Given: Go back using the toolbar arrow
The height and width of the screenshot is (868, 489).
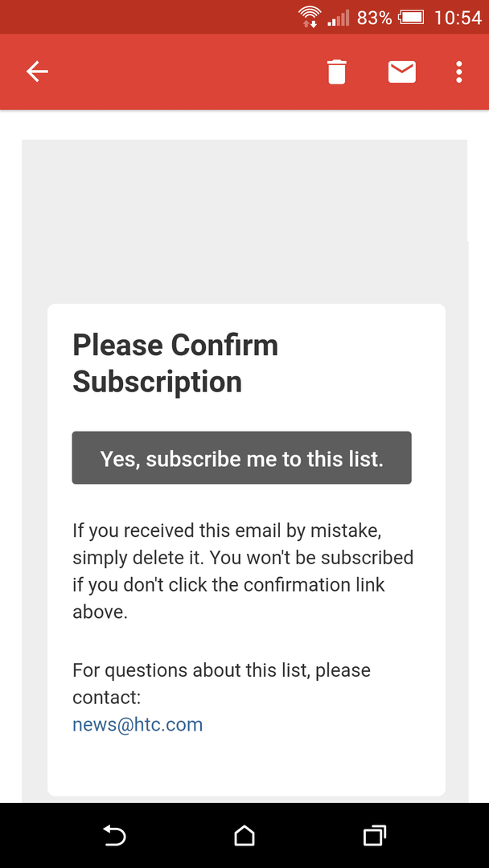Looking at the screenshot, I should tap(37, 72).
